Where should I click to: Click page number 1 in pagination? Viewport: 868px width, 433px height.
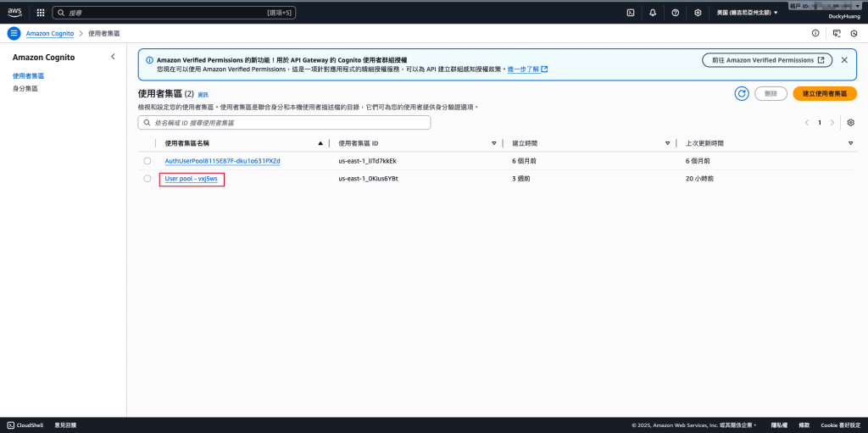[x=820, y=122]
